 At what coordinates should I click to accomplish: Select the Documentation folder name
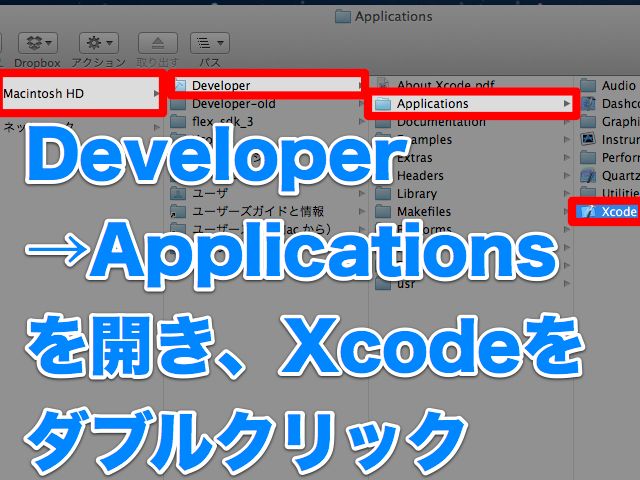coord(441,122)
